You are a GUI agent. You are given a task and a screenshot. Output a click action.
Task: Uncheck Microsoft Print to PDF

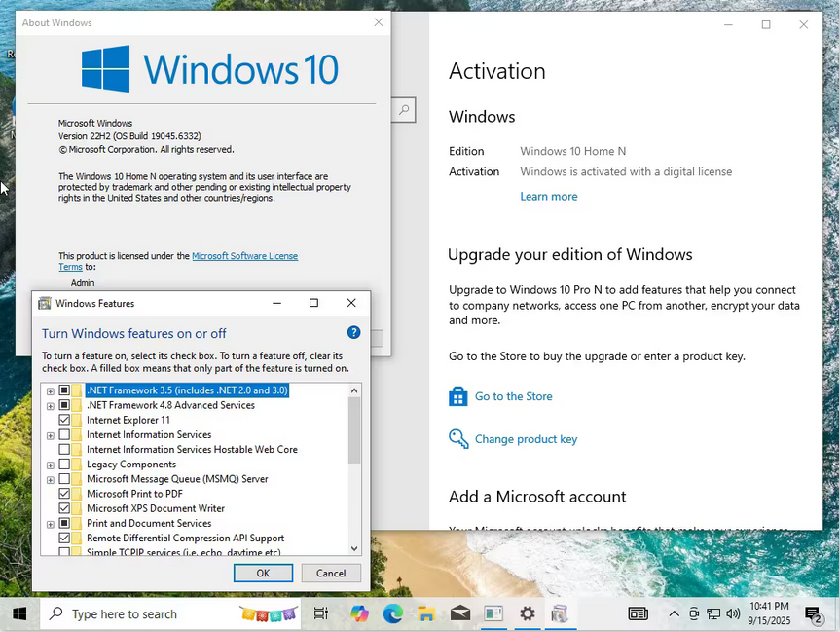coord(64,494)
